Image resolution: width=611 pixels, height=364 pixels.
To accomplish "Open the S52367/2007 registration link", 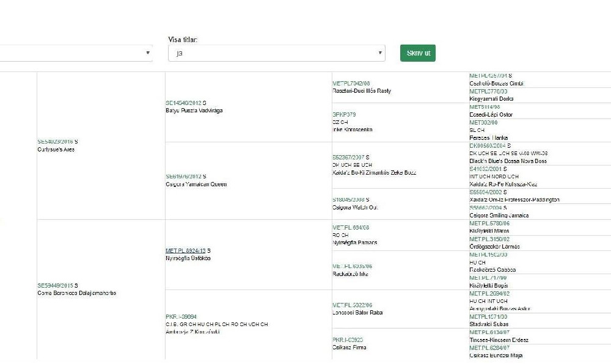I will [x=348, y=158].
